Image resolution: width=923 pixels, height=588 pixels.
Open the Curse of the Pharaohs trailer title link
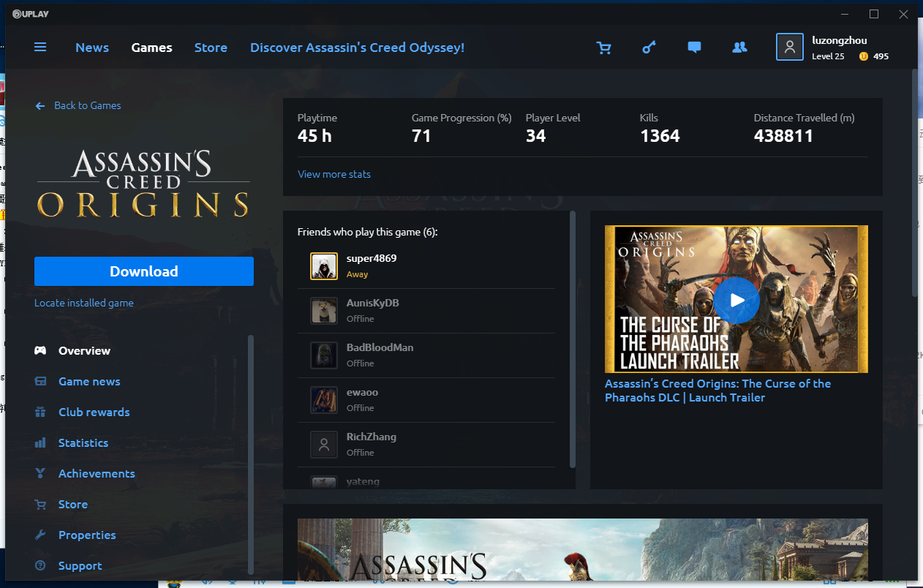point(717,391)
